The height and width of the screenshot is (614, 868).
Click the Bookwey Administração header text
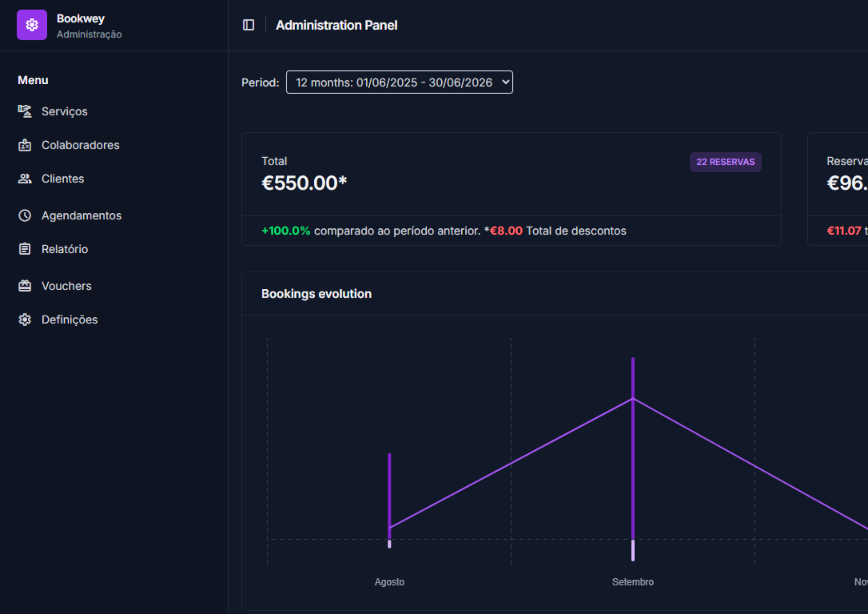89,26
